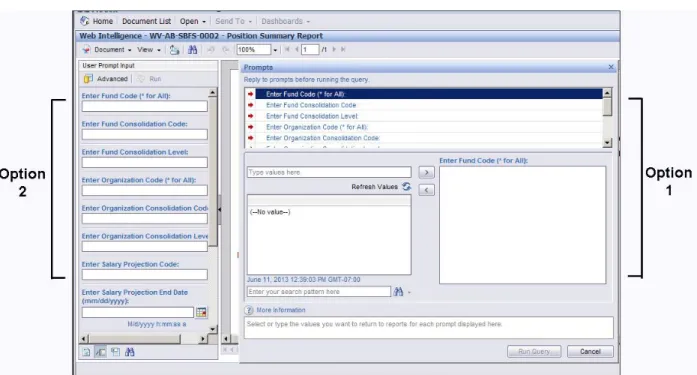Screen dimensions: 697x375
Task: Expand the Send To menu
Action: pyautogui.click(x=233, y=21)
